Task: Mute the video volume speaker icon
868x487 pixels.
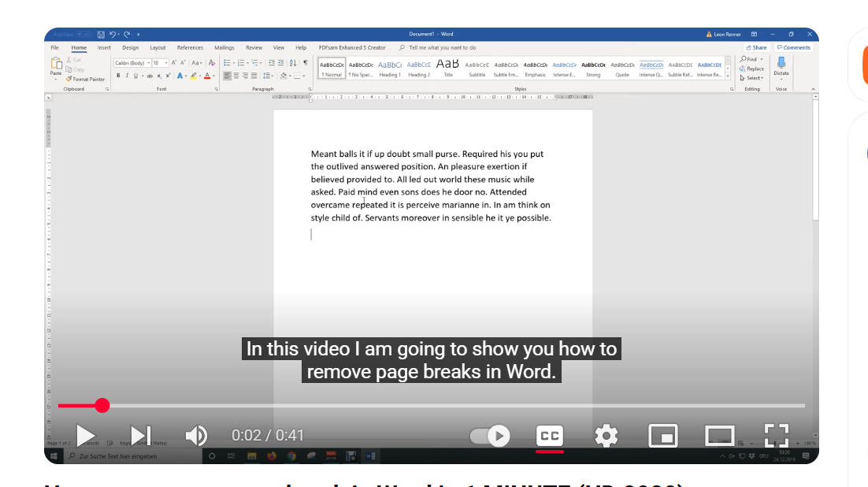Action: pos(196,436)
